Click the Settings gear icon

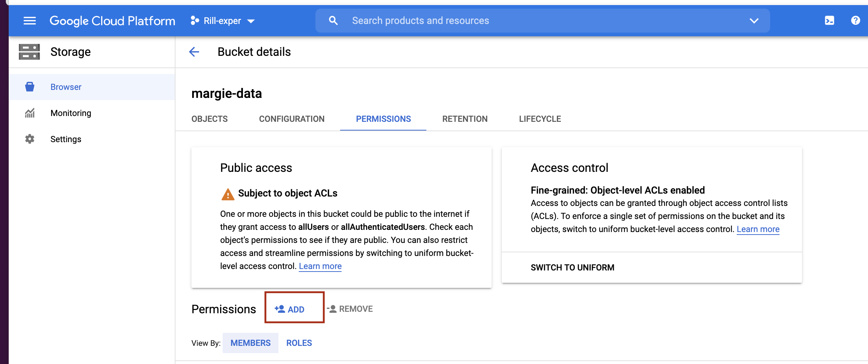(30, 139)
